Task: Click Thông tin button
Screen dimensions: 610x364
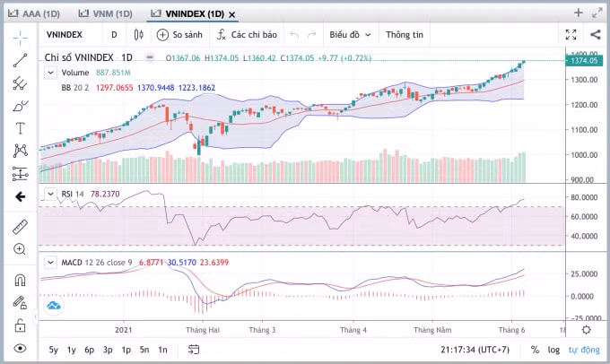Action: click(405, 35)
